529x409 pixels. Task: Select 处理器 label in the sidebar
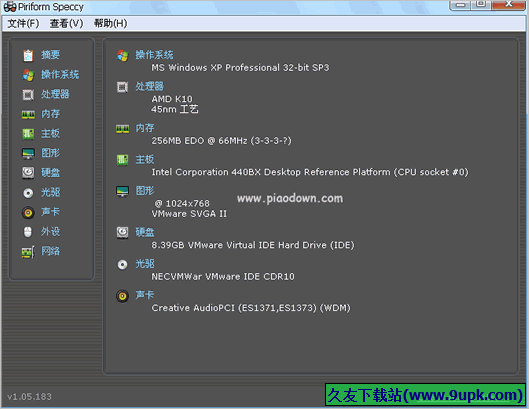pyautogui.click(x=55, y=94)
